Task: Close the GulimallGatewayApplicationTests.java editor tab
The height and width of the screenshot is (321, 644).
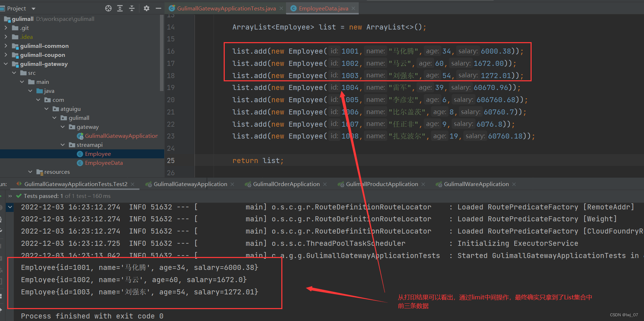Action: (281, 8)
